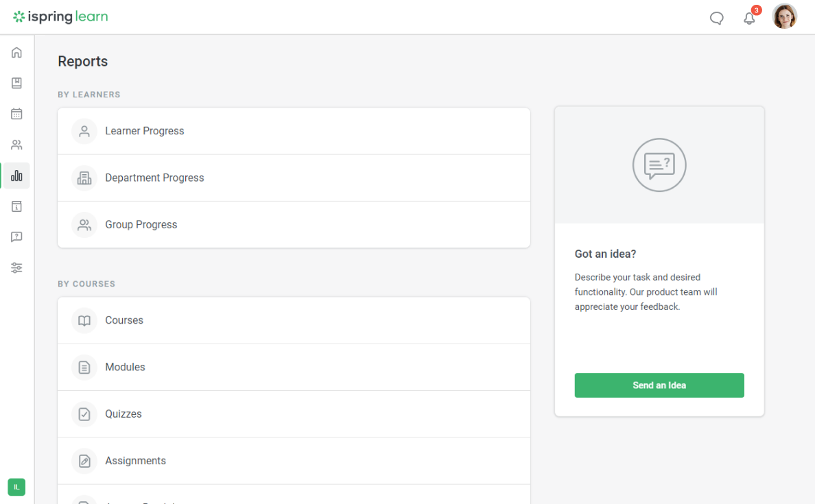Viewport: 815px width, 504px height.
Task: Select the highlighted Reports bar-chart icon
Action: pyautogui.click(x=16, y=176)
